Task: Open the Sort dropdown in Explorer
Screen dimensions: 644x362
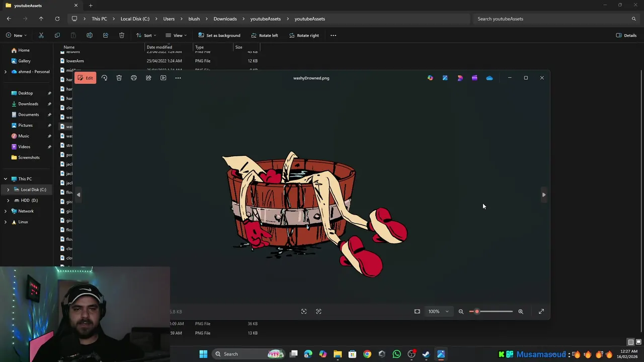Action: tap(146, 35)
